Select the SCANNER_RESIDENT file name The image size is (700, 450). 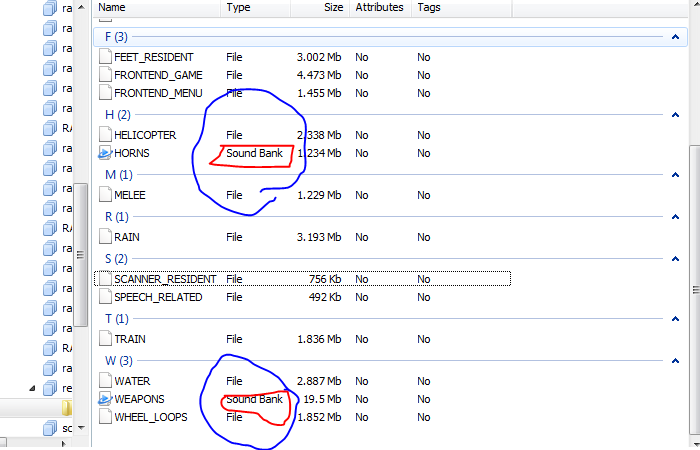point(165,279)
